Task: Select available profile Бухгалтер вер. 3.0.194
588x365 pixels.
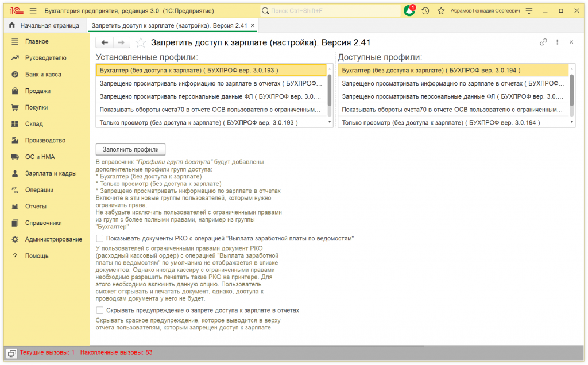Action: click(x=454, y=70)
